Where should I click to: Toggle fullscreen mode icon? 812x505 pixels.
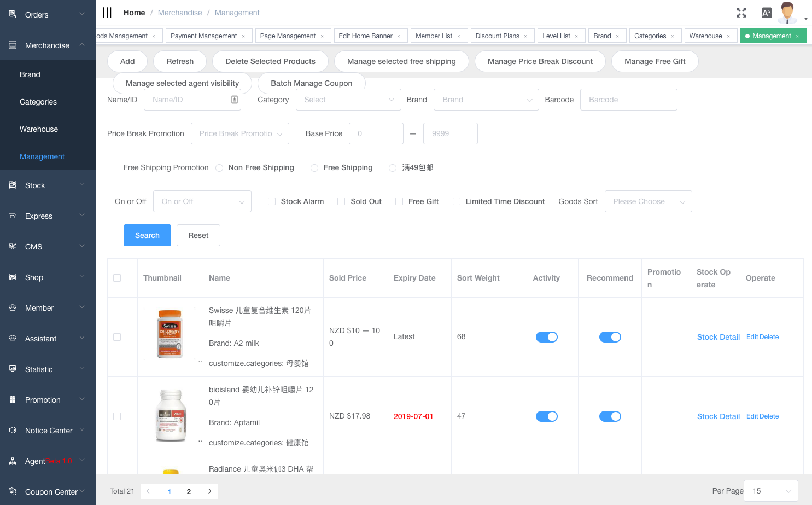pyautogui.click(x=741, y=13)
